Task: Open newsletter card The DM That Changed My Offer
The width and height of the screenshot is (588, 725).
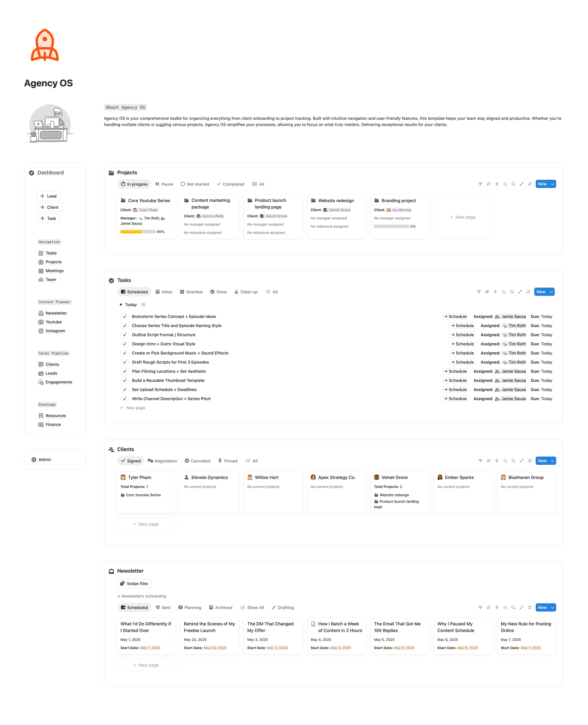Action: coord(273,636)
